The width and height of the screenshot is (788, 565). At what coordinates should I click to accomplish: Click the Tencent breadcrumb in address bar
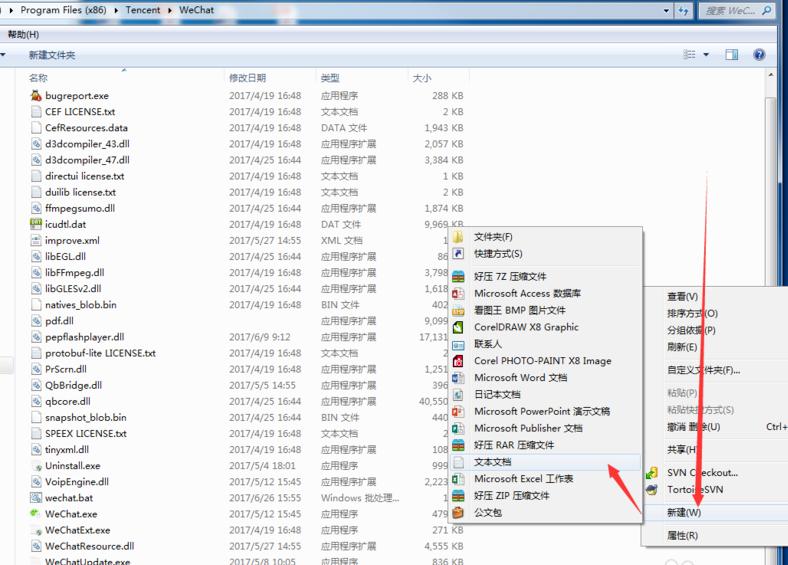tap(146, 10)
